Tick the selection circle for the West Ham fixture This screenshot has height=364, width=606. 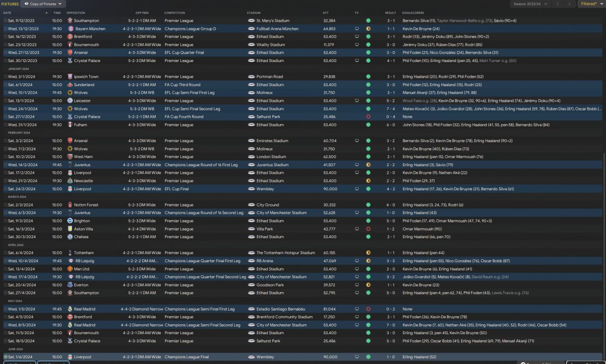(x=5, y=157)
